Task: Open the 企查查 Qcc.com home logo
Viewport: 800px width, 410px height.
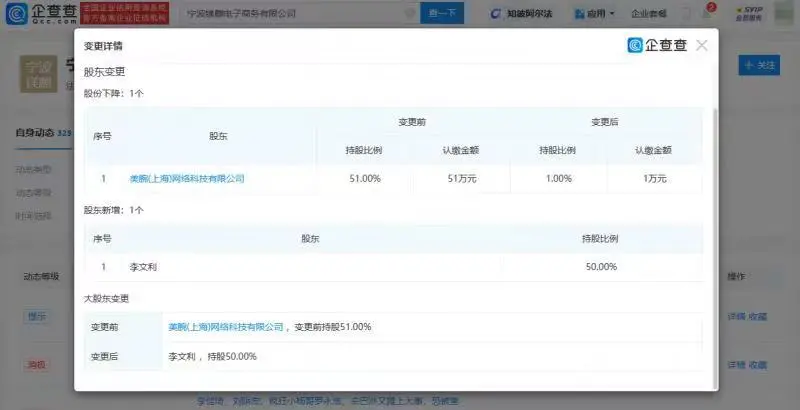Action: [41, 14]
